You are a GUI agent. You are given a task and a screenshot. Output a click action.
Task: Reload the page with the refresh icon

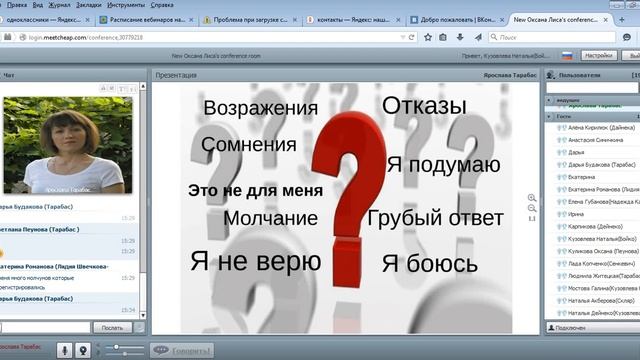pyautogui.click(x=411, y=37)
